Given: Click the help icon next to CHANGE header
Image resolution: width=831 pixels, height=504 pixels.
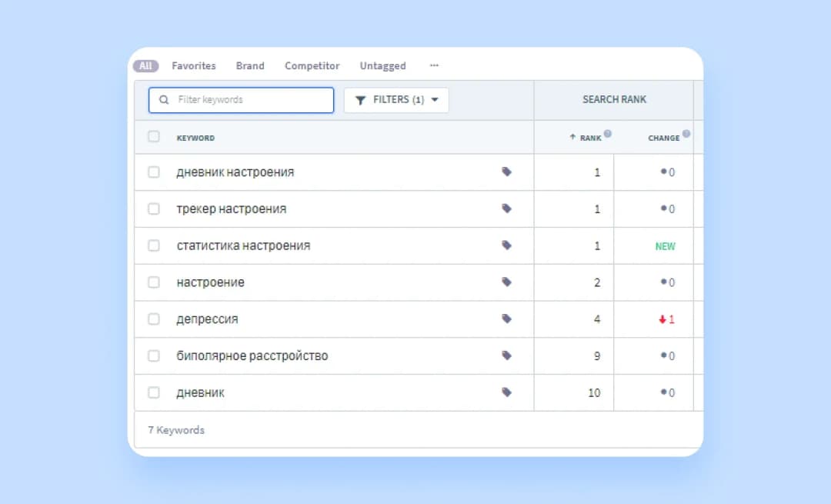Looking at the screenshot, I should pyautogui.click(x=686, y=134).
